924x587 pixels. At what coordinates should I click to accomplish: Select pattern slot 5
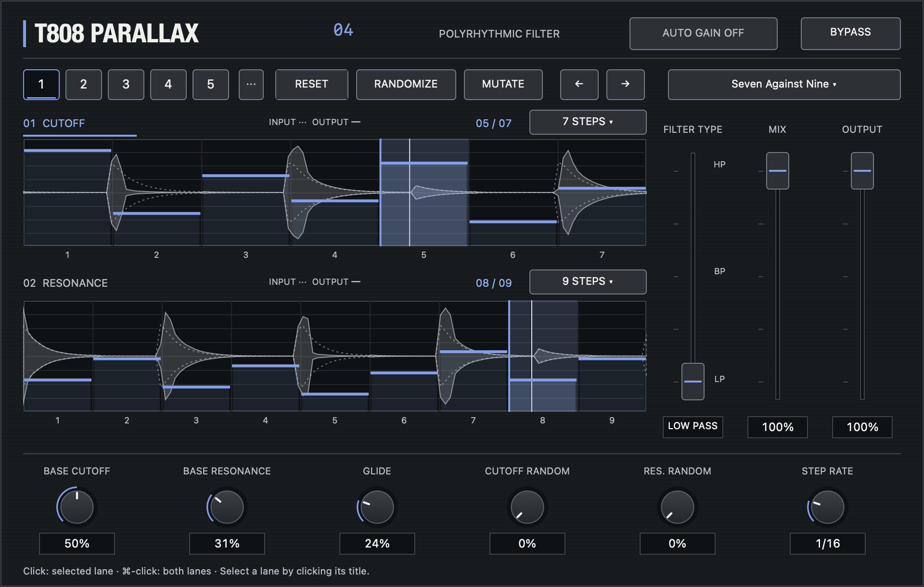tap(211, 84)
